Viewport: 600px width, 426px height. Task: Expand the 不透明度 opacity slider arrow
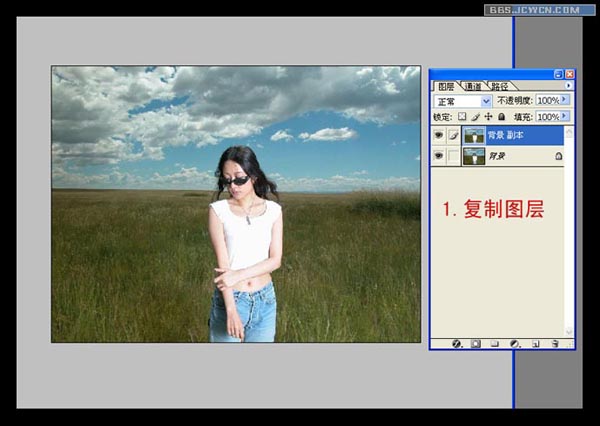pyautogui.click(x=566, y=101)
